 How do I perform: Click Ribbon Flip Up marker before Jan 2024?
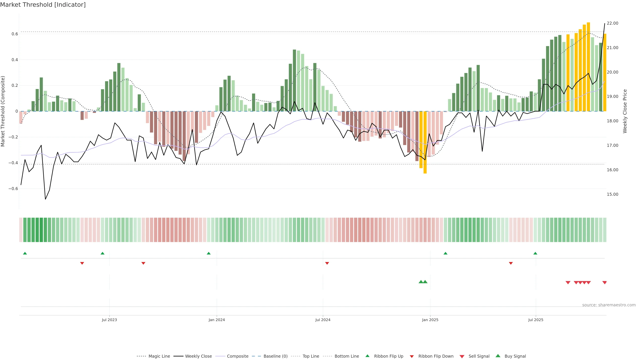coord(209,253)
